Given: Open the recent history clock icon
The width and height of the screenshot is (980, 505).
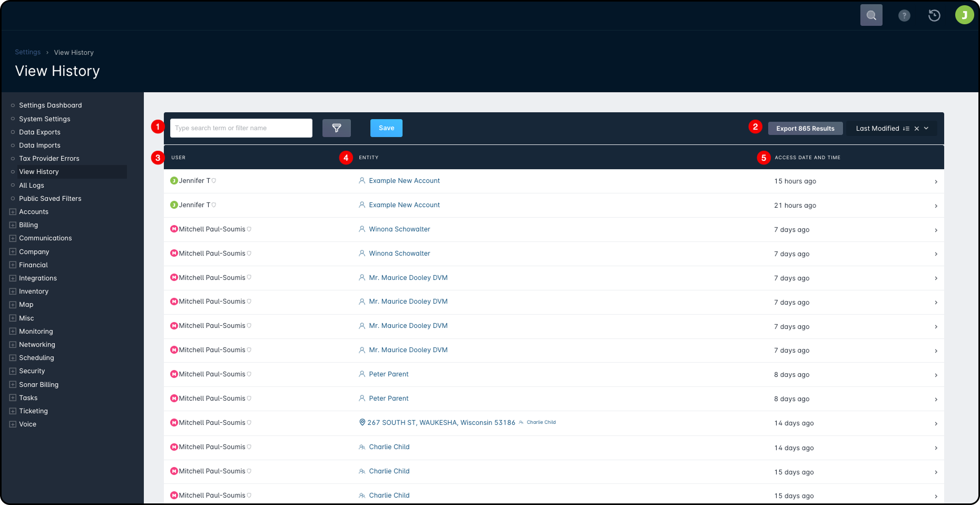Looking at the screenshot, I should point(934,16).
